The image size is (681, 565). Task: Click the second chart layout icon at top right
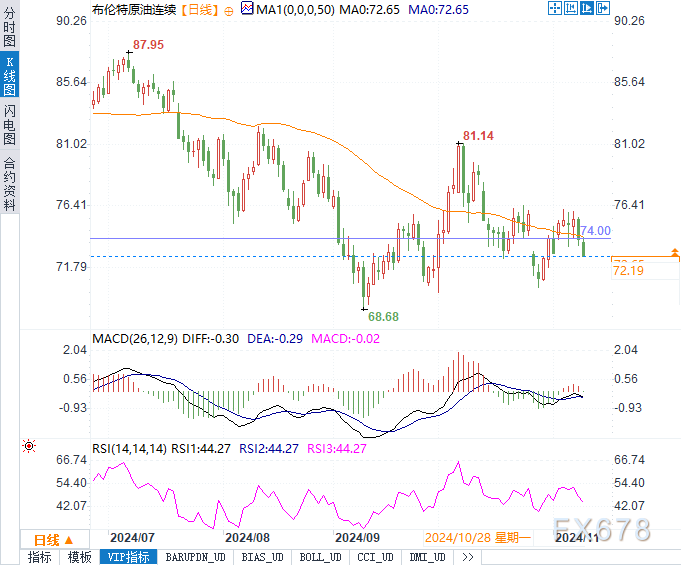(x=572, y=8)
